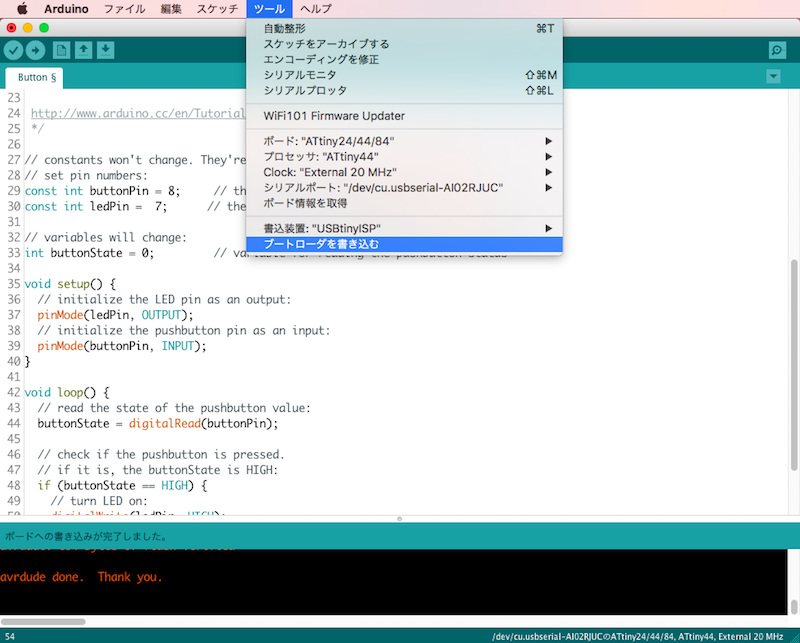
Task: Click the digitalRead(buttonPin) line
Action: (158, 424)
